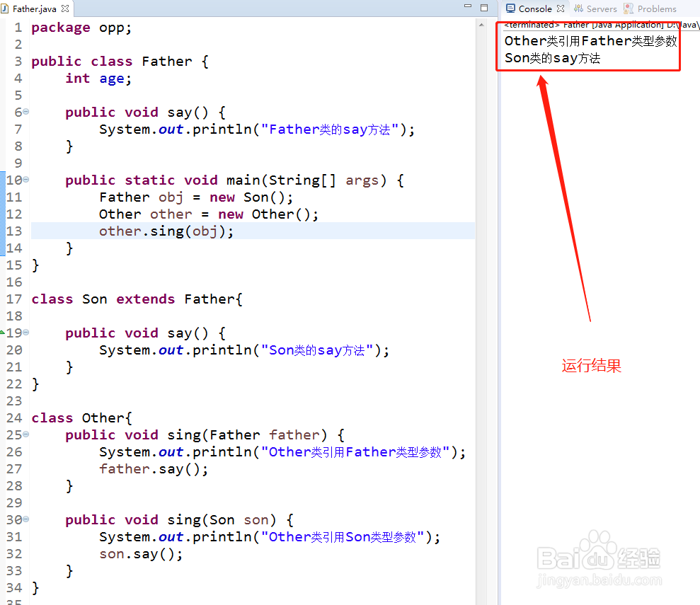This screenshot has height=605, width=700.
Task: Click the string "Other类引用Father类型参数" in the editor
Action: click(x=355, y=452)
